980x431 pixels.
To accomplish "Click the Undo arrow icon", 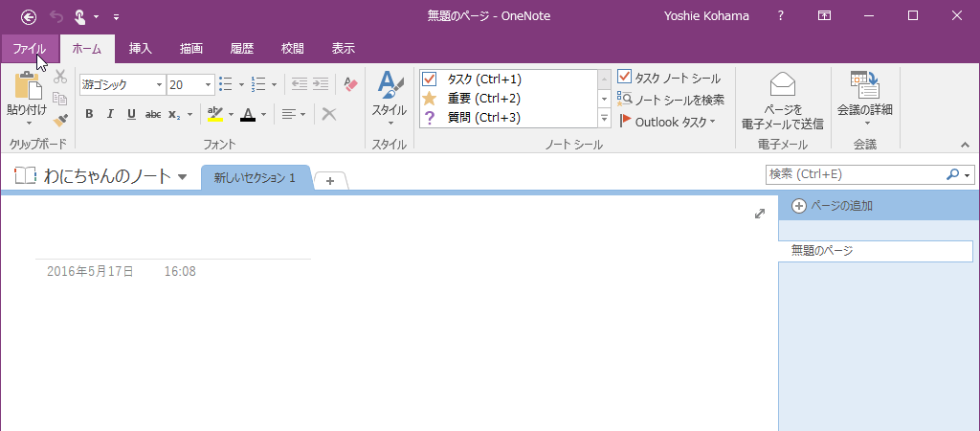I will (56, 17).
